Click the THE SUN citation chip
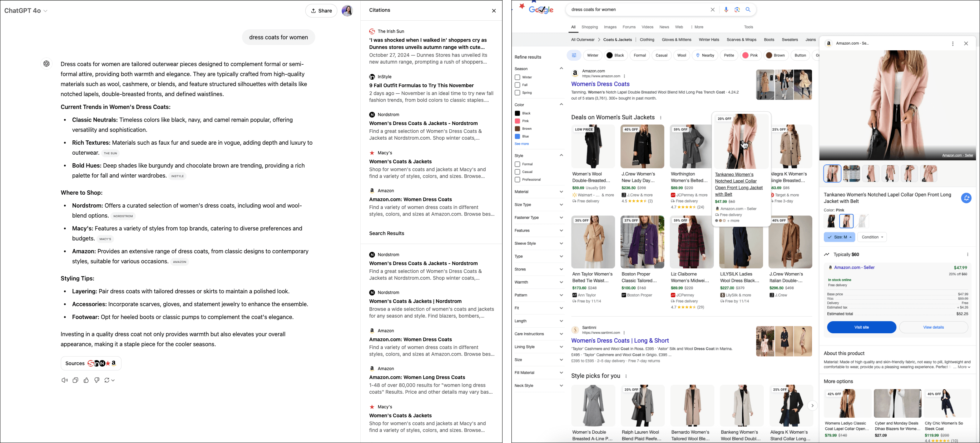The height and width of the screenshot is (443, 980). 110,153
